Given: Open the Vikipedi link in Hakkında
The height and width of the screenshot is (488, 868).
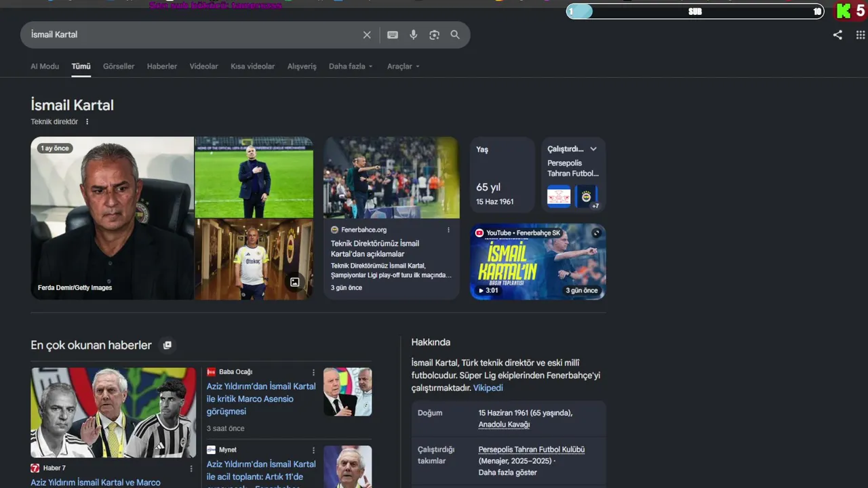Looking at the screenshot, I should pyautogui.click(x=488, y=388).
